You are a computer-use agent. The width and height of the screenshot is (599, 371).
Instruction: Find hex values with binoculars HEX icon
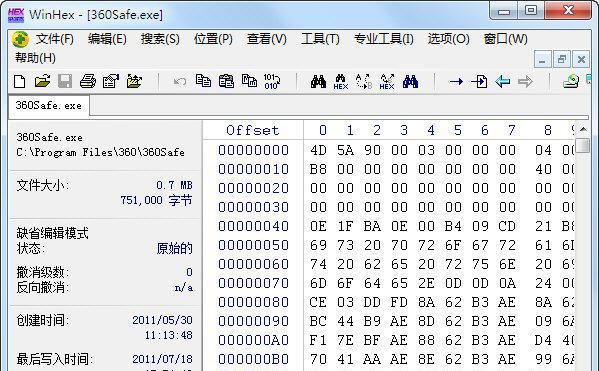tap(341, 82)
